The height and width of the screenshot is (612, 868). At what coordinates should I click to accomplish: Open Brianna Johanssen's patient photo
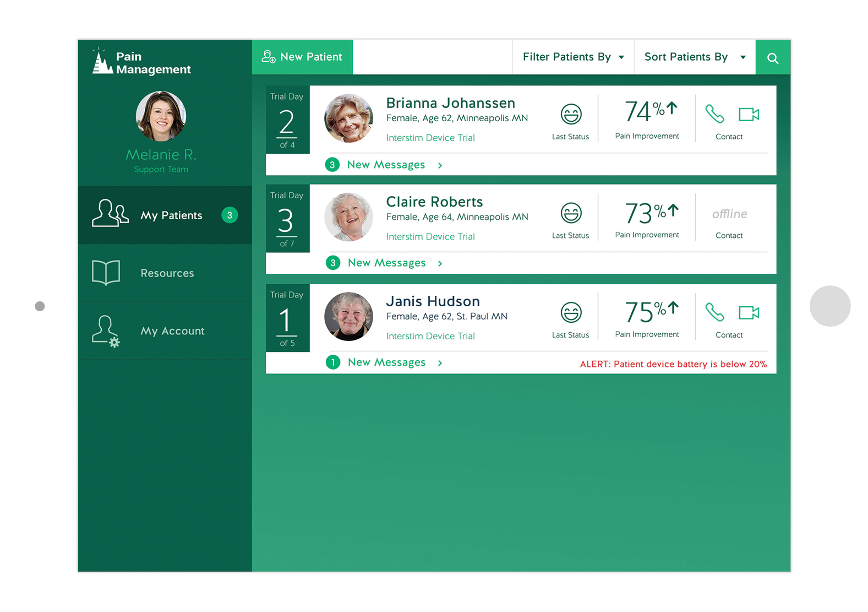[348, 118]
